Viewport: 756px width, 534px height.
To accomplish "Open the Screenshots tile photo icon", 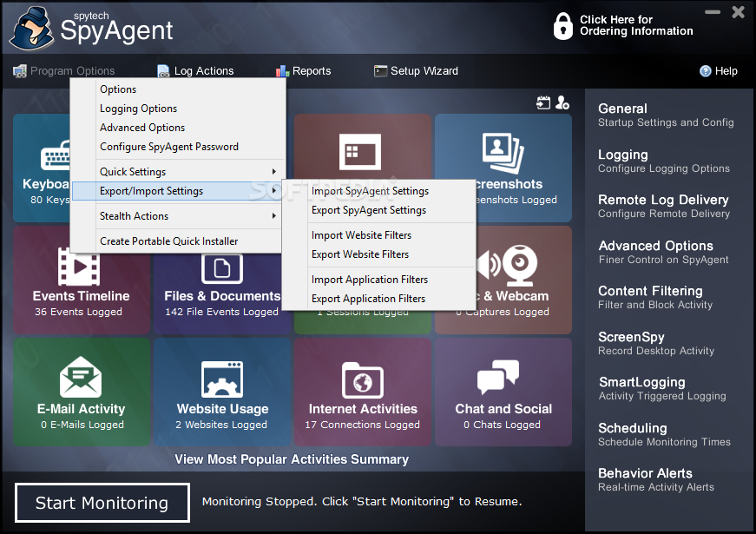I will 503,153.
